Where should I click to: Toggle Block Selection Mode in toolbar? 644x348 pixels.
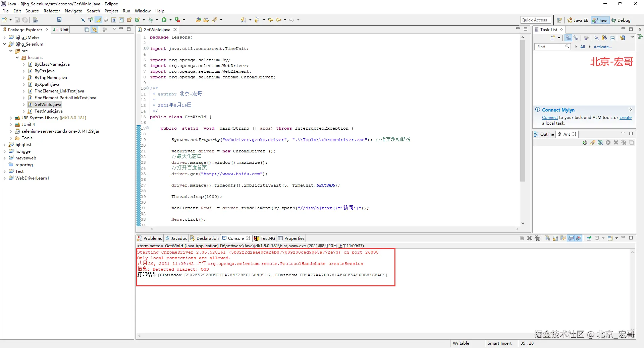(114, 20)
